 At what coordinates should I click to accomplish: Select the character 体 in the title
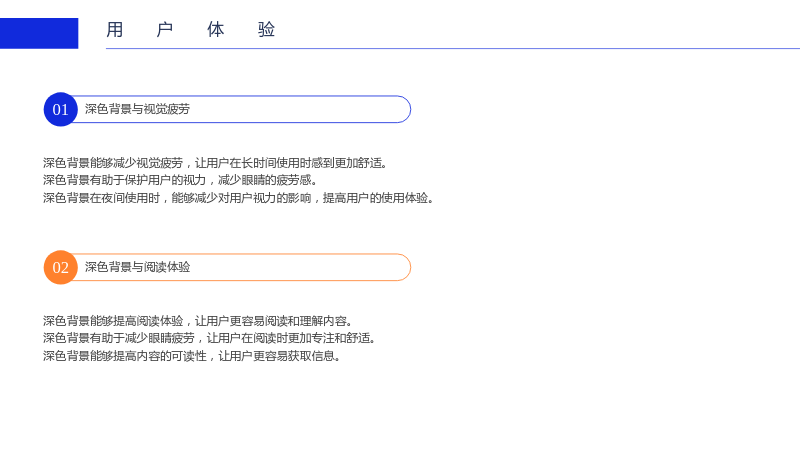(x=215, y=30)
